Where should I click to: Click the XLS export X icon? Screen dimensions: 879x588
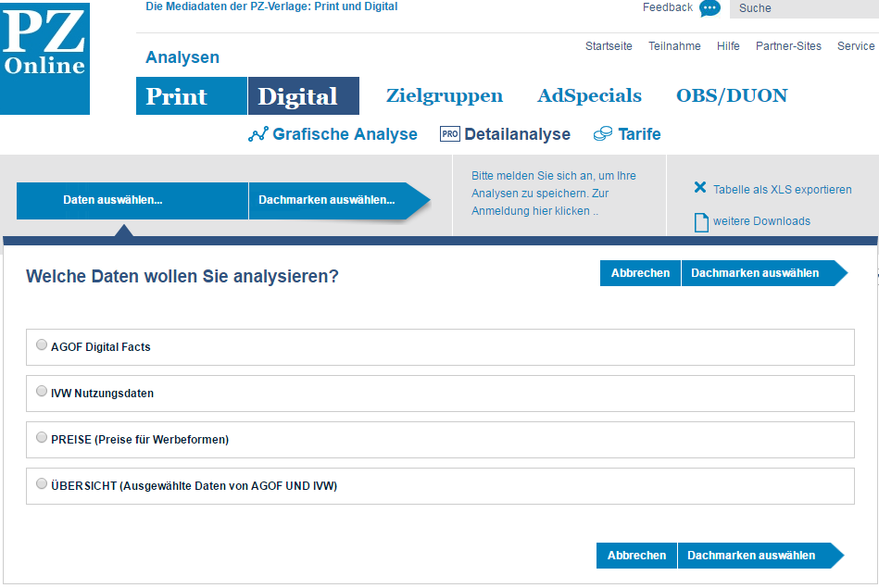(x=700, y=188)
